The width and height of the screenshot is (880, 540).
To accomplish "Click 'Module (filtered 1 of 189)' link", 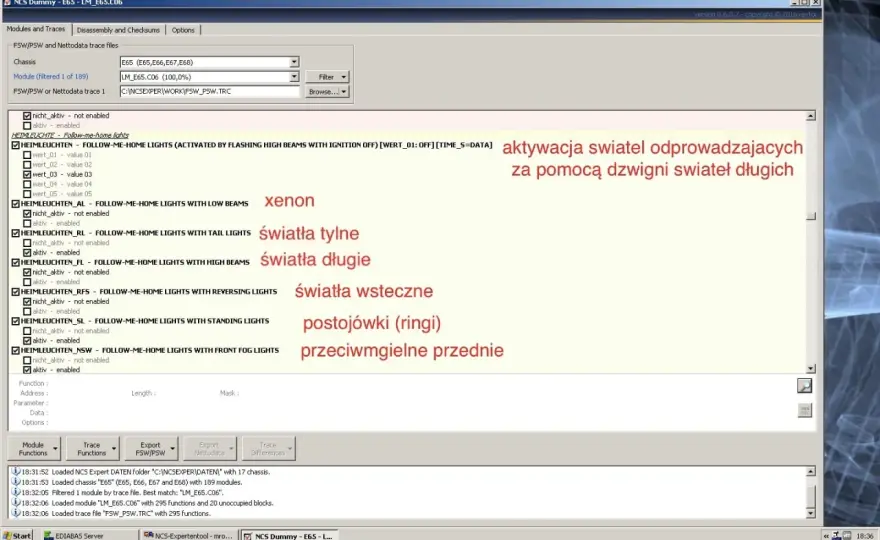I will (51, 76).
